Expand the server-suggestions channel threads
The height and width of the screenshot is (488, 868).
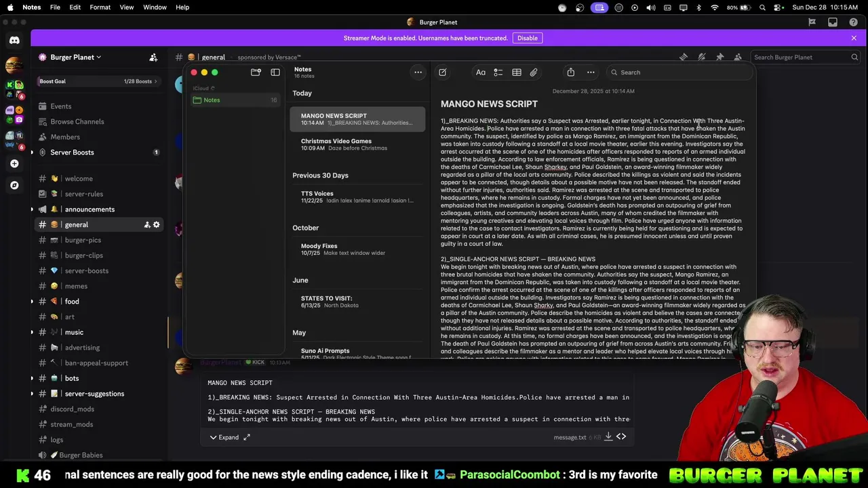32,394
